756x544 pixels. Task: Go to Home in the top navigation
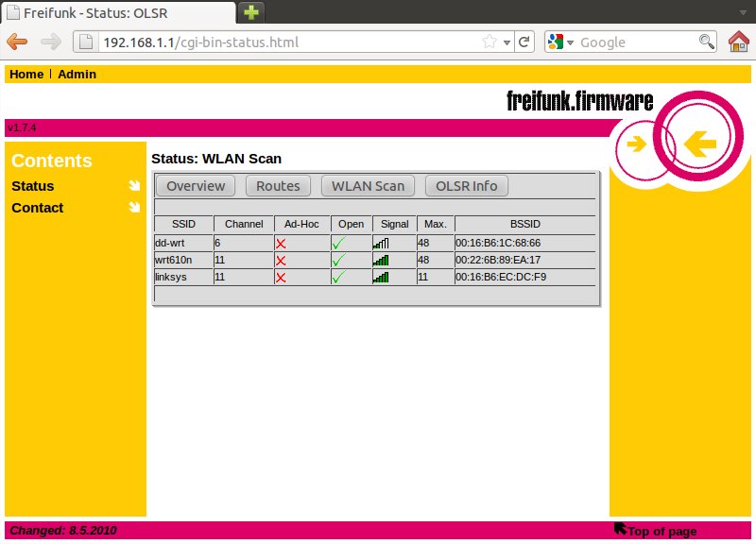26,74
